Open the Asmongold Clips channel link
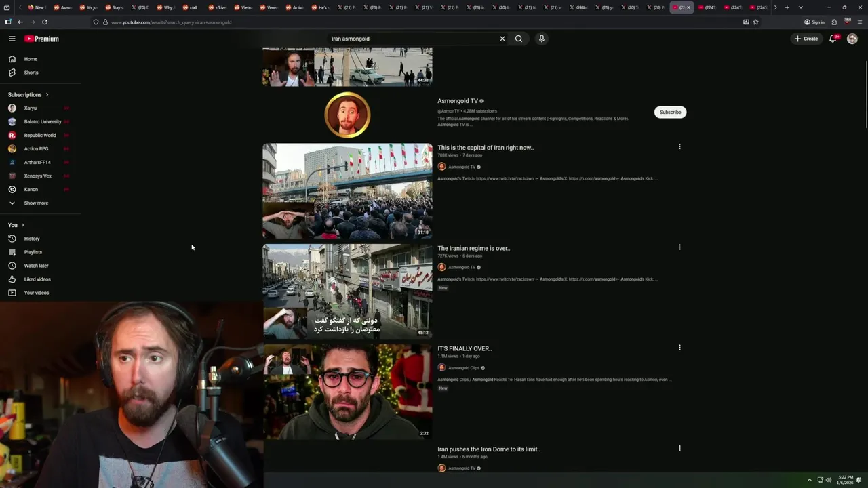The height and width of the screenshot is (488, 868). tap(464, 368)
